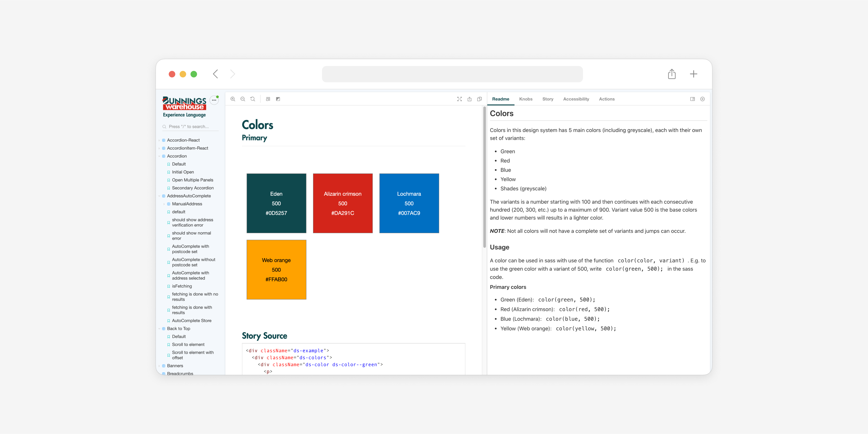The image size is (868, 434).
Task: Change the addons panel orientation icon
Action: pyautogui.click(x=693, y=99)
